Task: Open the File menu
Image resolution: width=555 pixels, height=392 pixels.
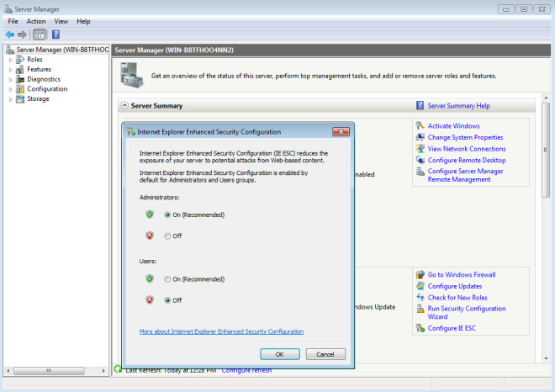Action: [x=13, y=21]
